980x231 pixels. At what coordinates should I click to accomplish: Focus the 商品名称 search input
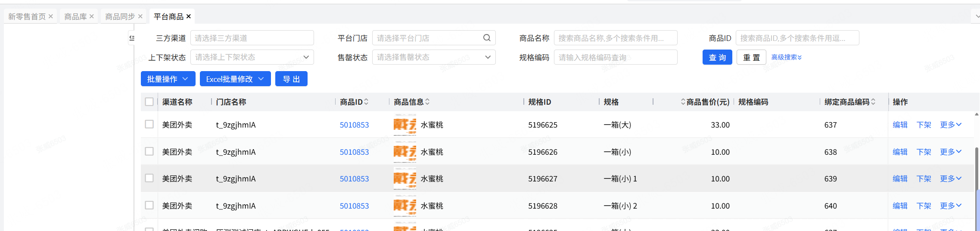pos(616,38)
